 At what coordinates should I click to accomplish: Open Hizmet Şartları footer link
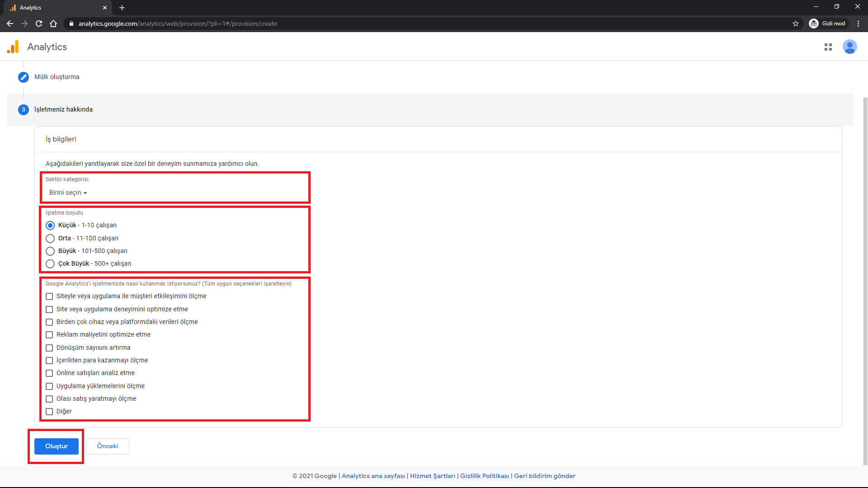pyautogui.click(x=433, y=476)
